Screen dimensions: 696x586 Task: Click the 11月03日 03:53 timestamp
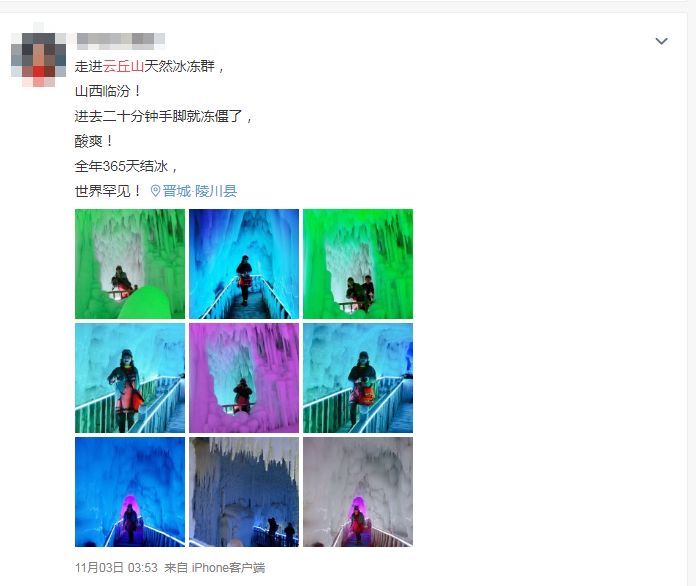116,568
